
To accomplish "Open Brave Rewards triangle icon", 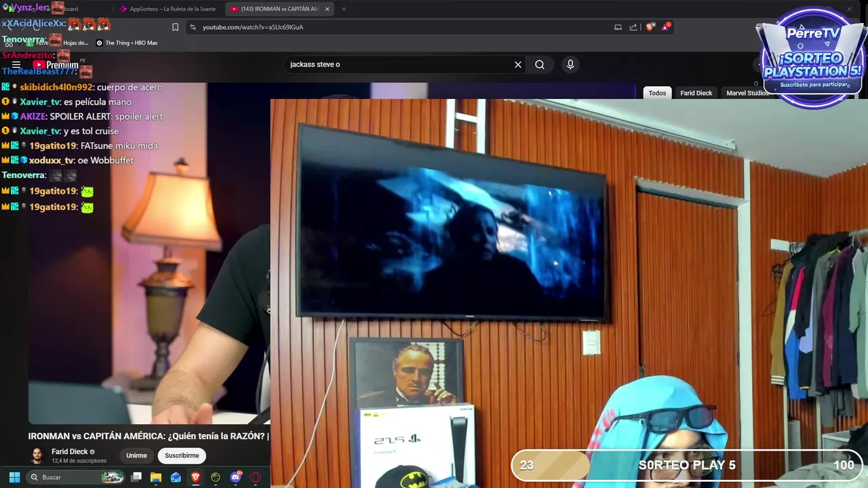I will 667,27.
